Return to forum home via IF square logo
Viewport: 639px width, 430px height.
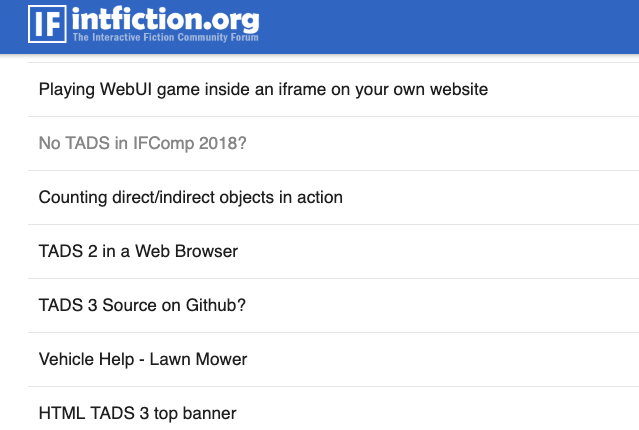pyautogui.click(x=46, y=23)
